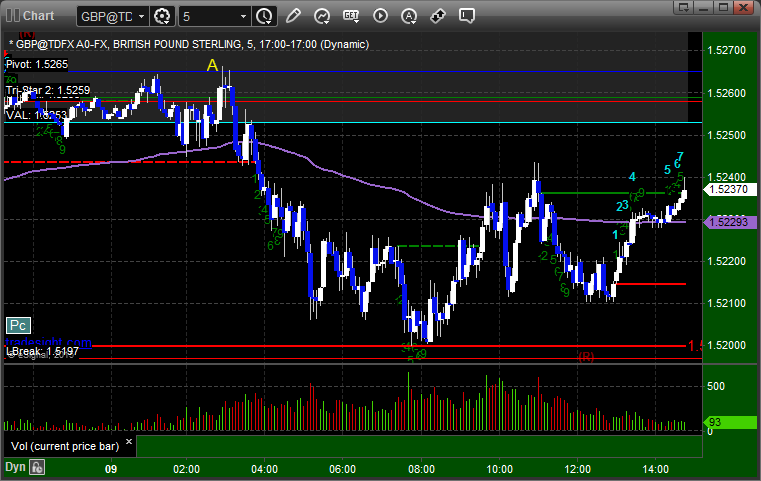The image size is (761, 481).
Task: Open the chart settings gear menu
Action: click(162, 16)
